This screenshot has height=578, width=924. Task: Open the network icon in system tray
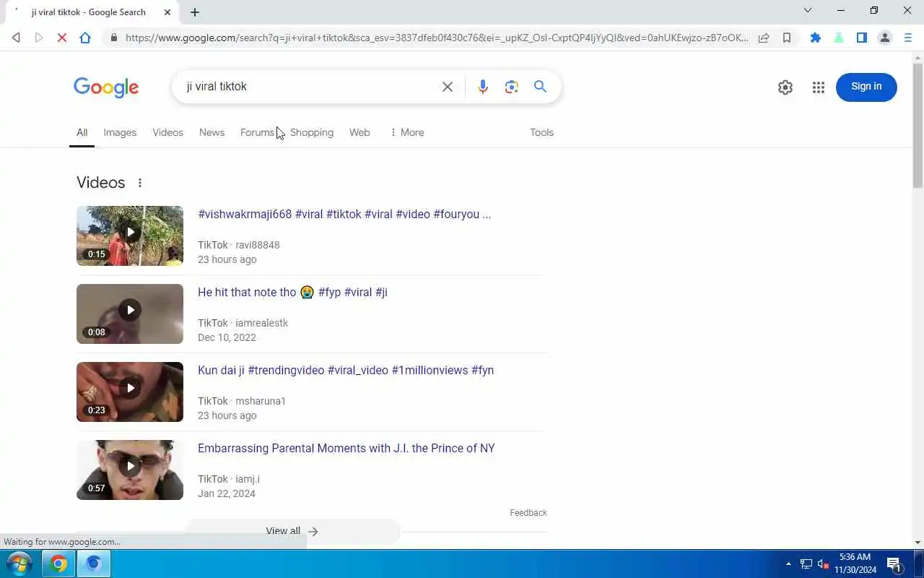(806, 564)
